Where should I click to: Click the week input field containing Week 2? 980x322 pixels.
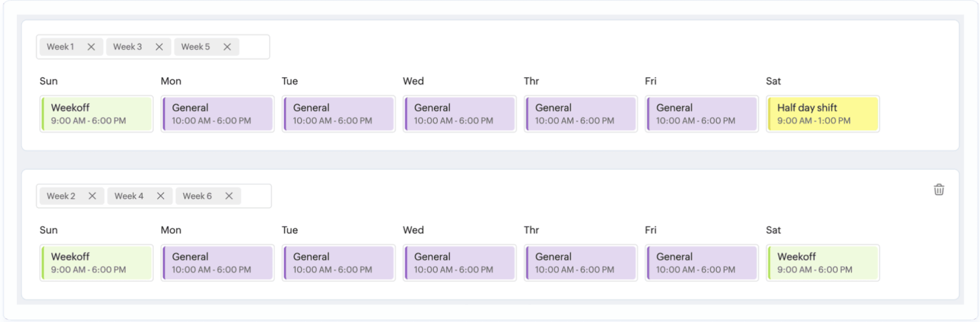pos(154,196)
